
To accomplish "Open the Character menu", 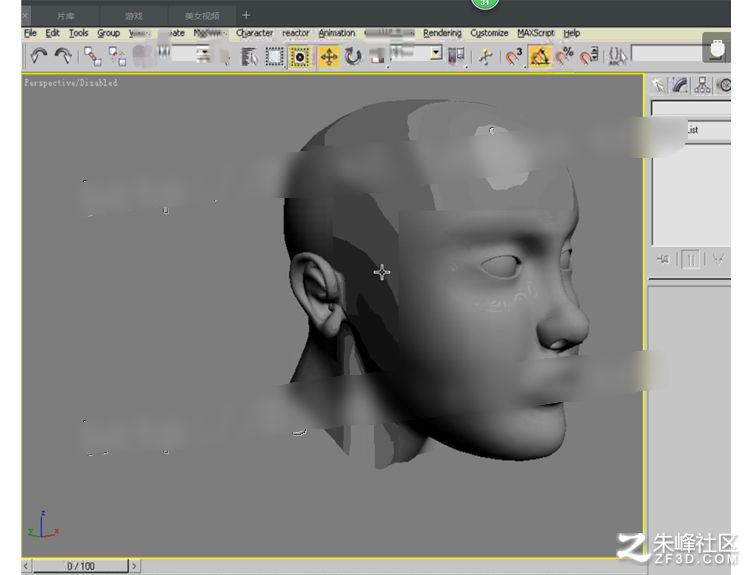I will click(254, 33).
